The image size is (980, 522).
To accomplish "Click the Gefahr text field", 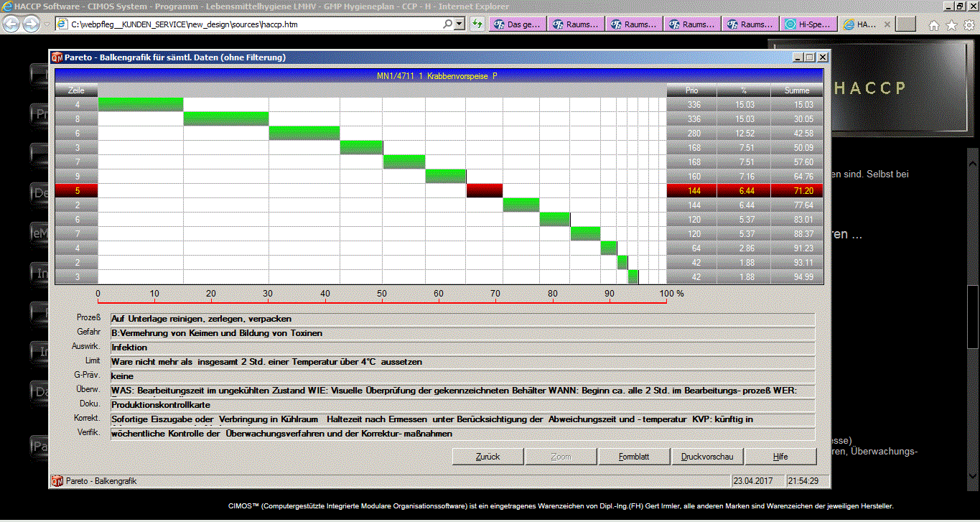I will [x=462, y=333].
